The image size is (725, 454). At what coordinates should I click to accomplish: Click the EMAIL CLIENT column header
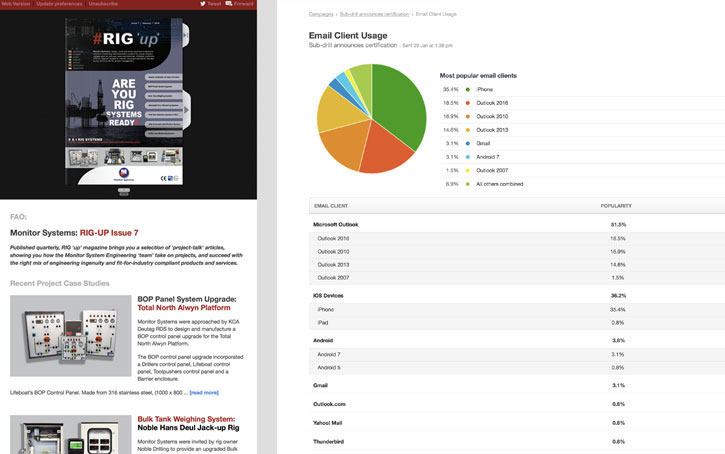(331, 206)
